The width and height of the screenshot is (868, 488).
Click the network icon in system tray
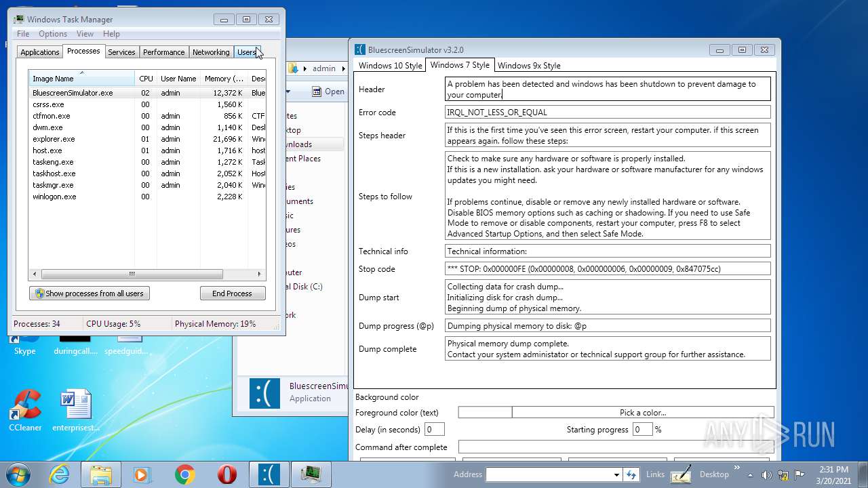click(x=783, y=474)
